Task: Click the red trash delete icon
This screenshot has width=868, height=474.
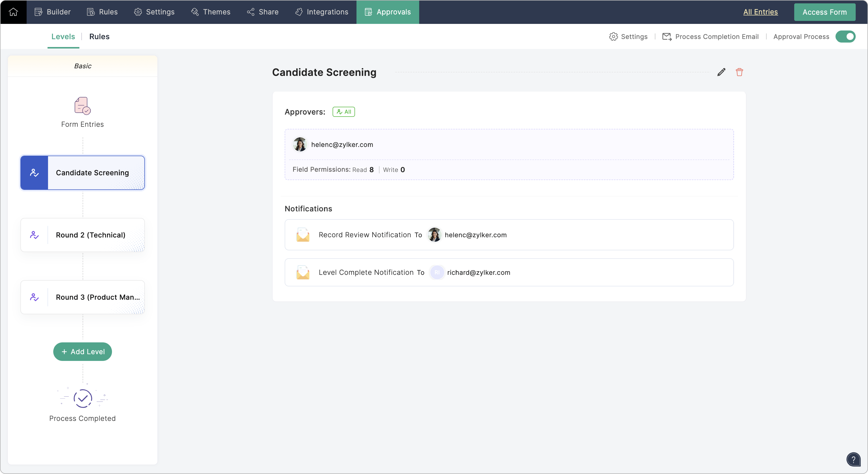Action: coord(739,72)
